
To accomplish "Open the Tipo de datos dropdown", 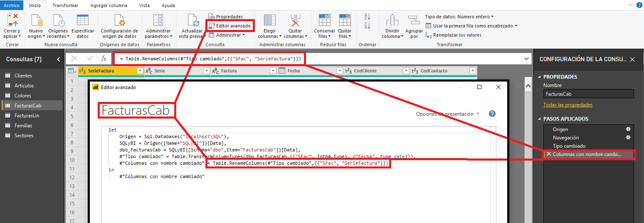I will point(459,17).
